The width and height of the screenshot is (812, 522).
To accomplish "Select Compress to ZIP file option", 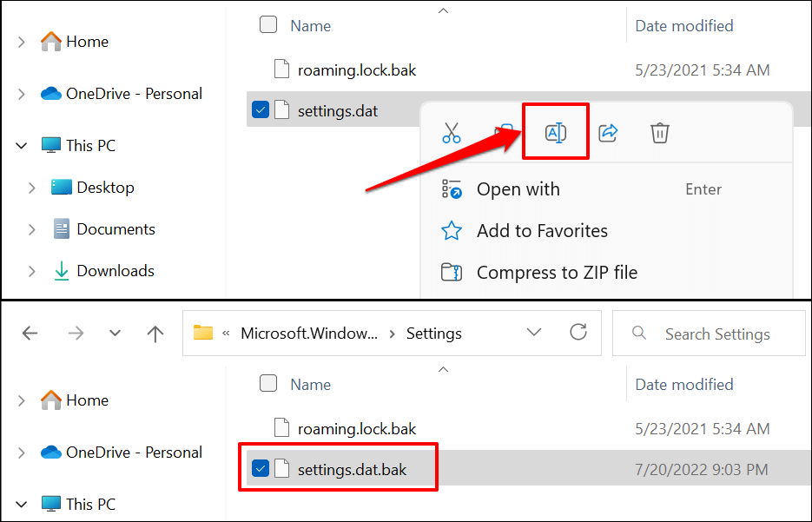I will (x=557, y=273).
